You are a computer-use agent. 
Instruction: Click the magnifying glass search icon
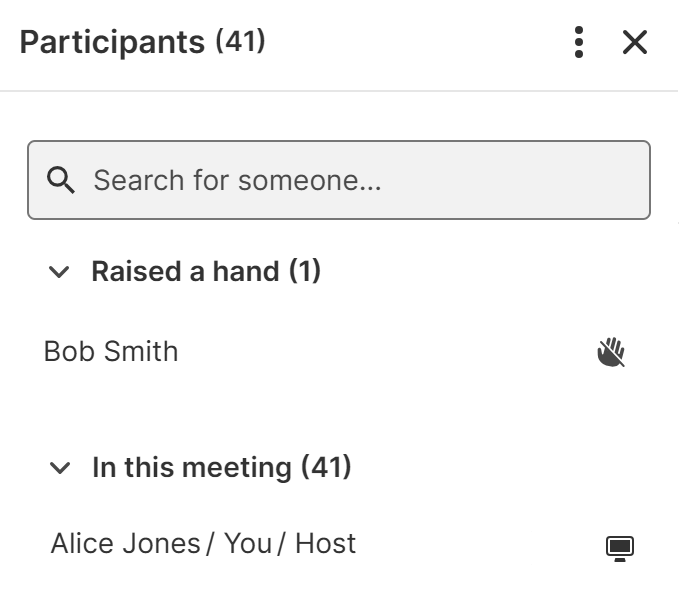61,180
